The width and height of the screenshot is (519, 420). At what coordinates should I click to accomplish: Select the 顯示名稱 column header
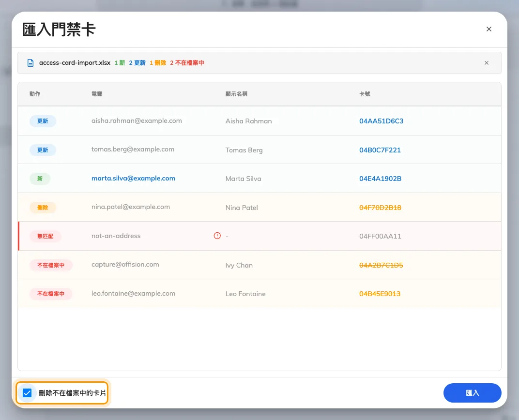[236, 94]
